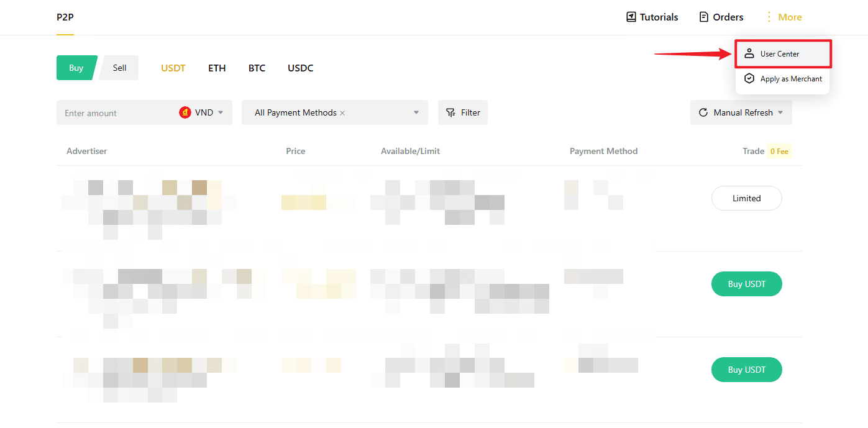The width and height of the screenshot is (868, 428).
Task: Open the Manual Refresh dropdown arrow
Action: pos(780,113)
